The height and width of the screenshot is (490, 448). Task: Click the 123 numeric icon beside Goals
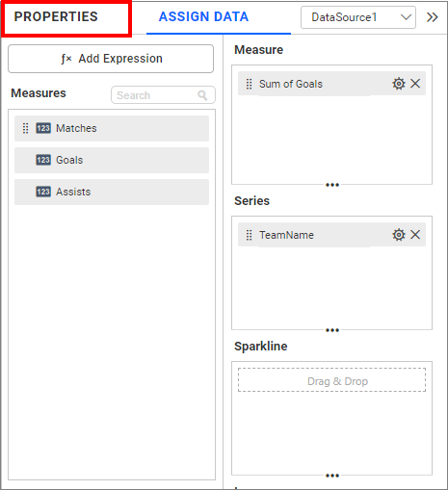pyautogui.click(x=43, y=160)
